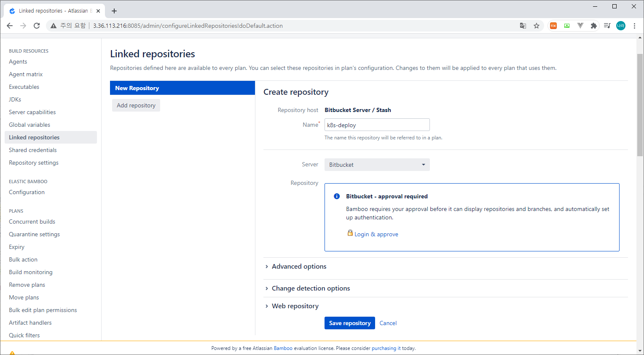Image resolution: width=644 pixels, height=355 pixels.
Task: Open Executables in the sidebar
Action: [x=24, y=87]
